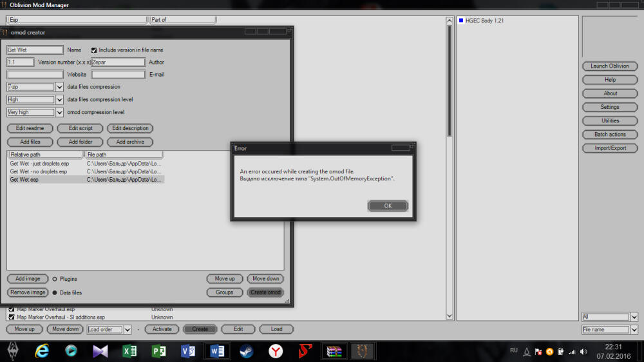Open the All filter dropdown
Screen dimensions: 644x362
pyautogui.click(x=634, y=317)
